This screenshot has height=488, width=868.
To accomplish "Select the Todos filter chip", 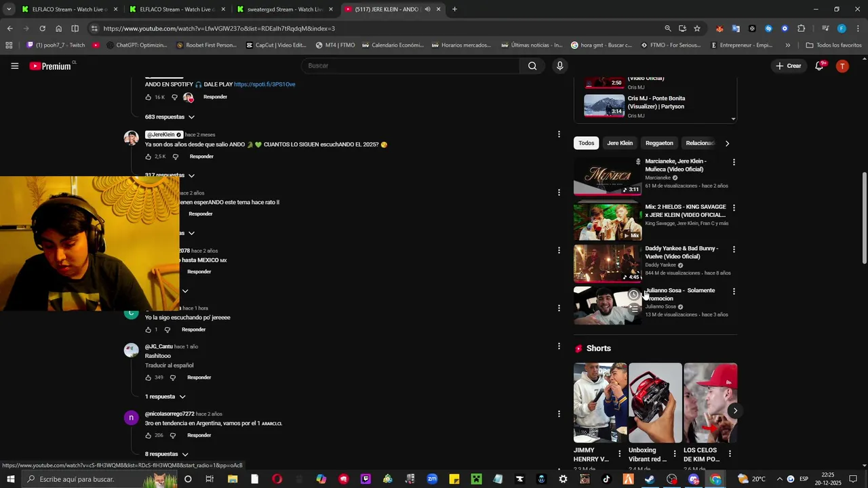I will pyautogui.click(x=587, y=143).
